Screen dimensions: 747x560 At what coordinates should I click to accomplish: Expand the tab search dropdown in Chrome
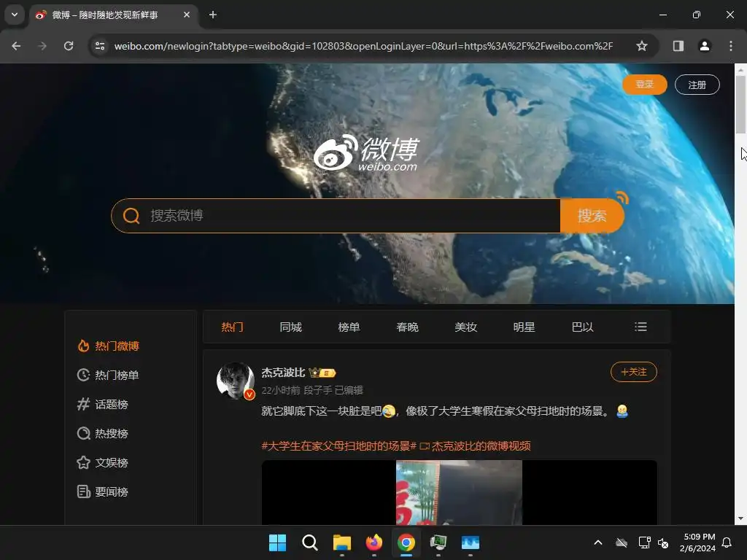[15, 15]
